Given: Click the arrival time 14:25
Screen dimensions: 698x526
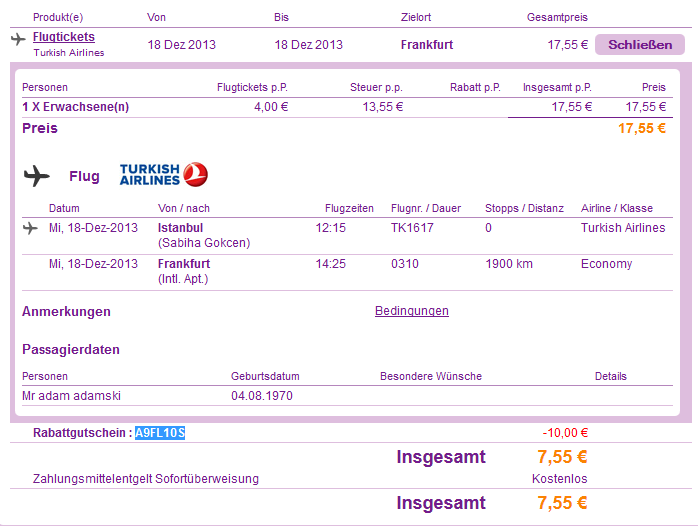Looking at the screenshot, I should coord(330,264).
